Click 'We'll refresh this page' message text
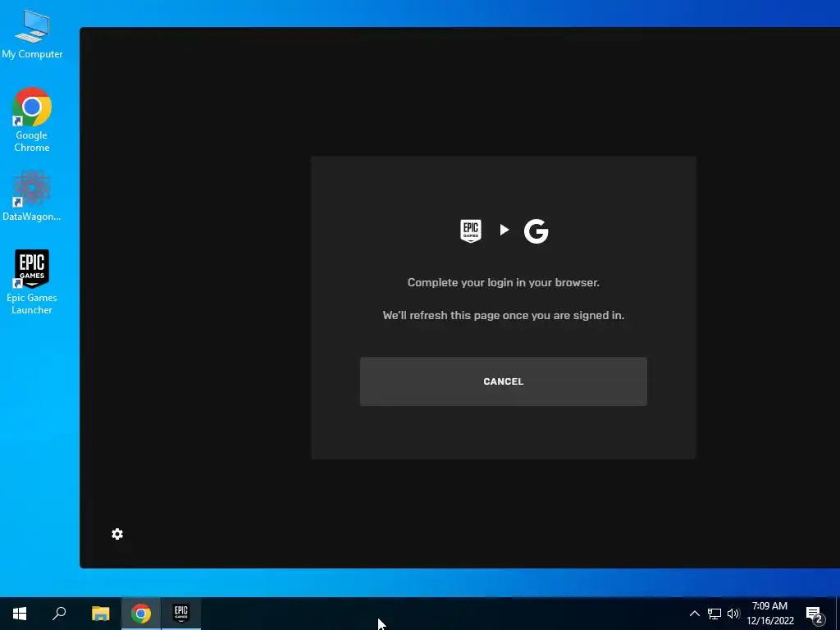The width and height of the screenshot is (840, 630). coord(503,315)
